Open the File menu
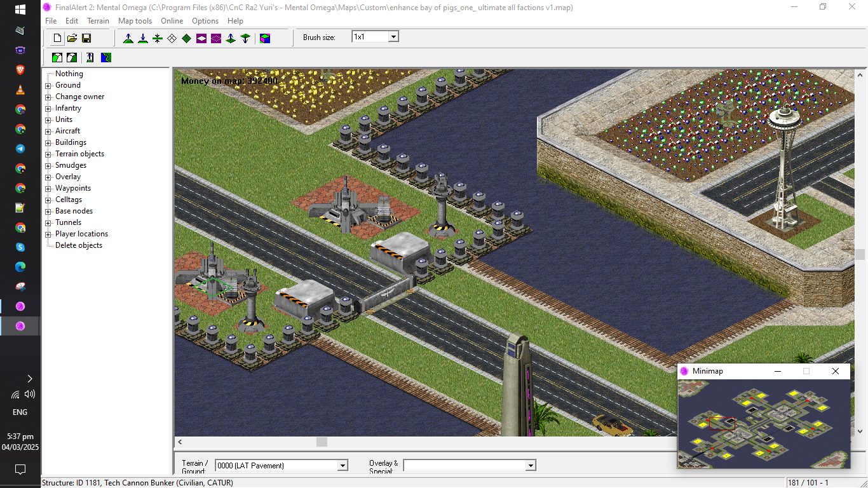 pos(51,21)
